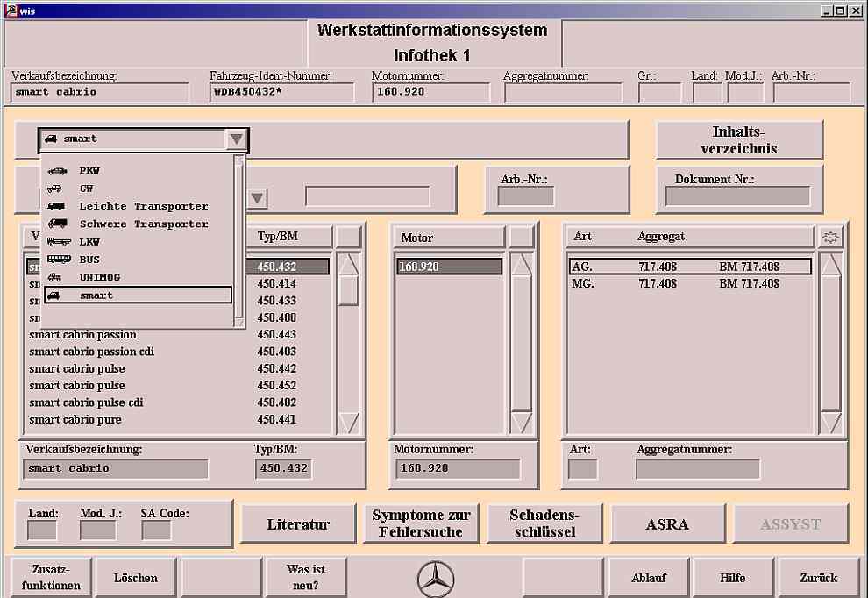868x598 pixels.
Task: Choose 'UNIMOG' text entry in dropdown
Action: (100, 277)
